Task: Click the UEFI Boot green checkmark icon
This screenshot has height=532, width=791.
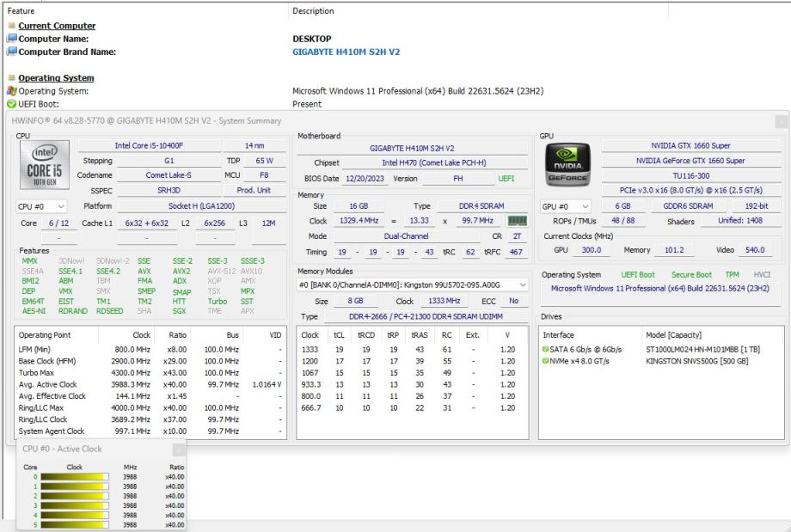Action: [12, 104]
